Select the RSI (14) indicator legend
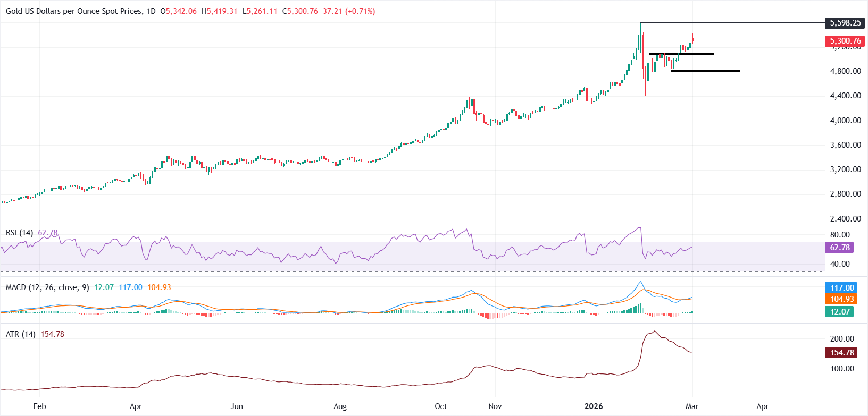The image size is (868, 416). point(20,233)
